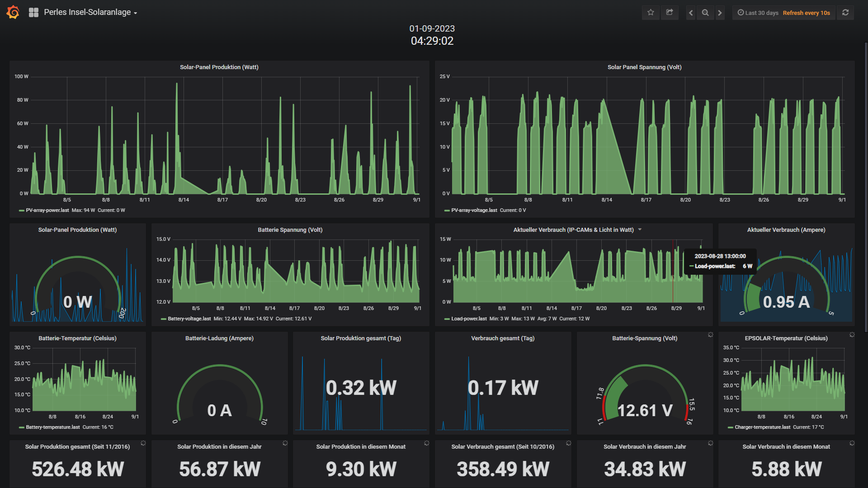868x488 pixels.
Task: Open Batterie Spannung (Volt) panel title menu
Action: click(290, 230)
